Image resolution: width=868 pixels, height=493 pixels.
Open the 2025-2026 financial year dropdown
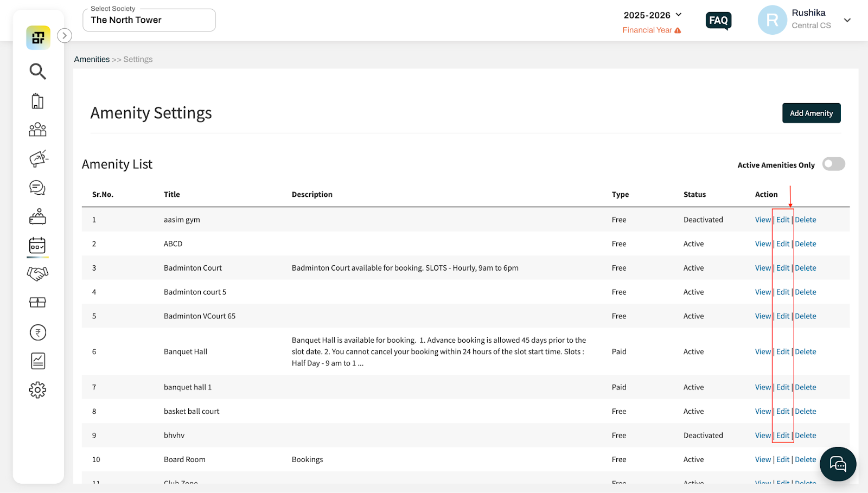coord(652,15)
